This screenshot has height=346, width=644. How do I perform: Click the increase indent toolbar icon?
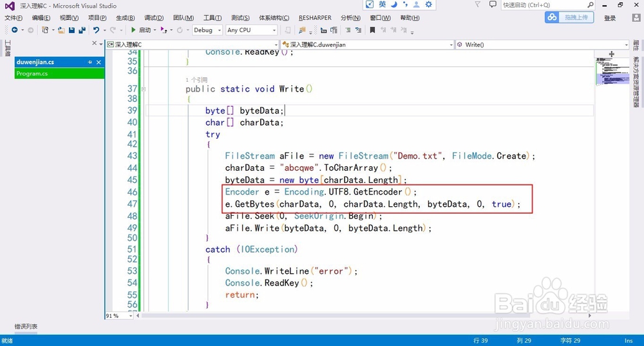point(334,30)
